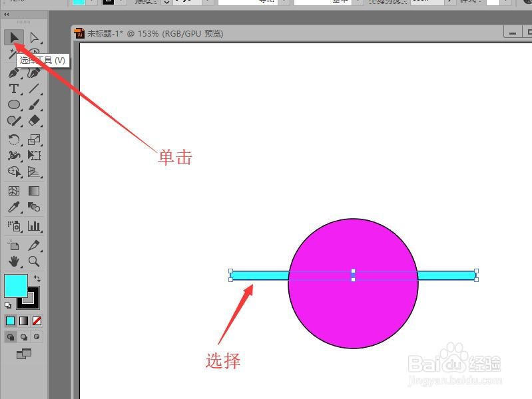Set paint mode to solid Color
532x399 pixels.
pos(11,321)
